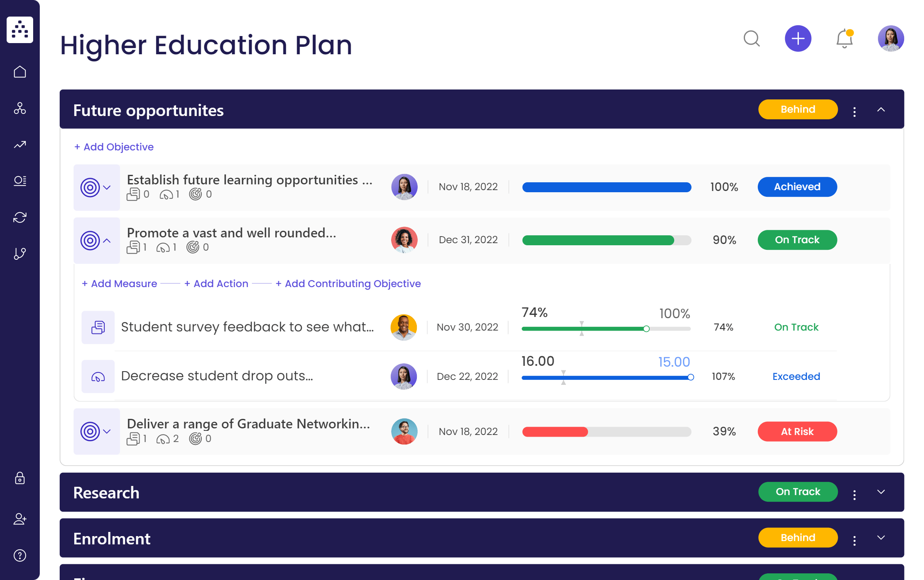
Task: Open the help question mark icon
Action: pos(20,556)
